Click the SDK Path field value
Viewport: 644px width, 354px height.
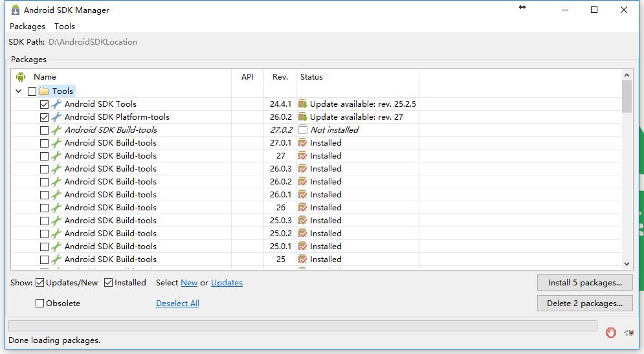point(93,42)
